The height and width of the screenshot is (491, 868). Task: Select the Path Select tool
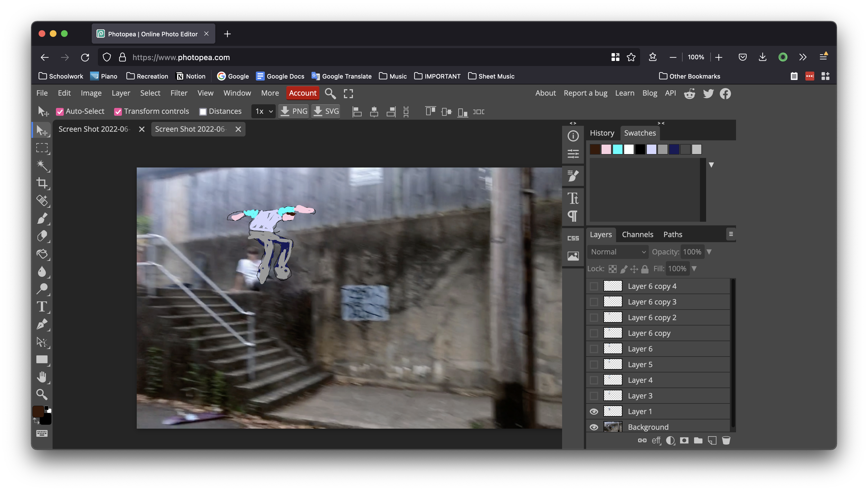42,342
